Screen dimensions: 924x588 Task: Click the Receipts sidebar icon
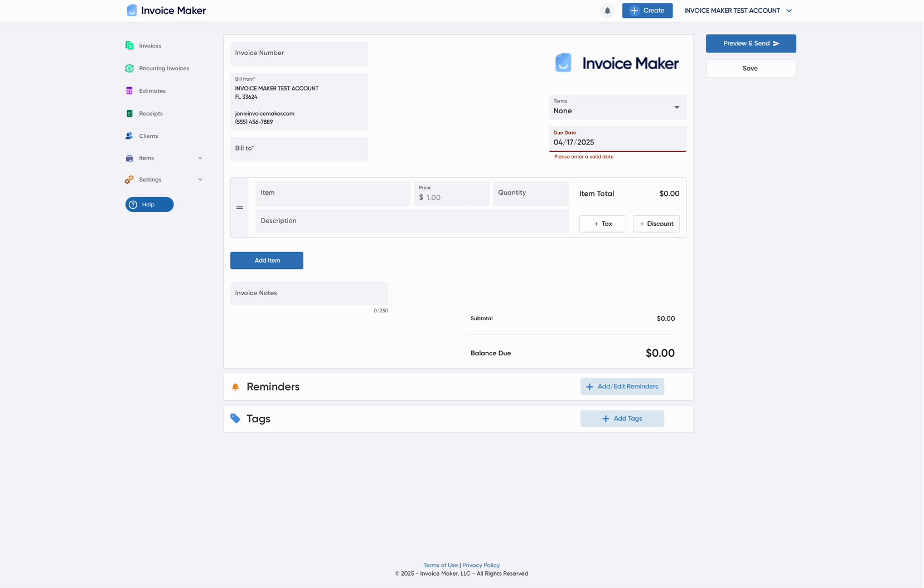click(129, 113)
